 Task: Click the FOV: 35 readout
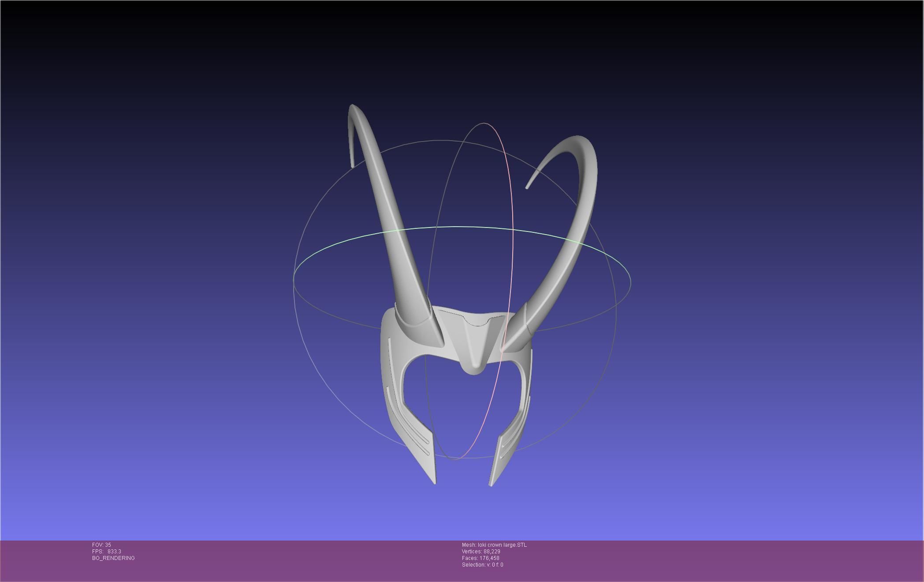tap(101, 545)
